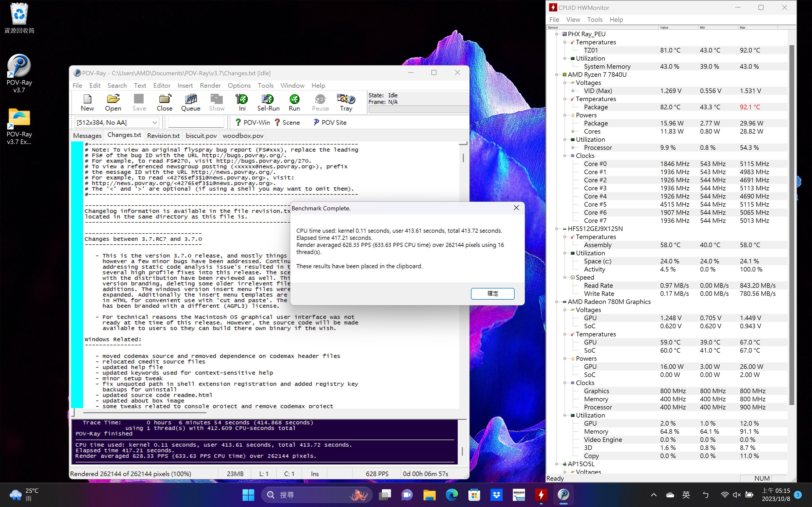Click the Sel-Run toolbar icon

coord(268,102)
